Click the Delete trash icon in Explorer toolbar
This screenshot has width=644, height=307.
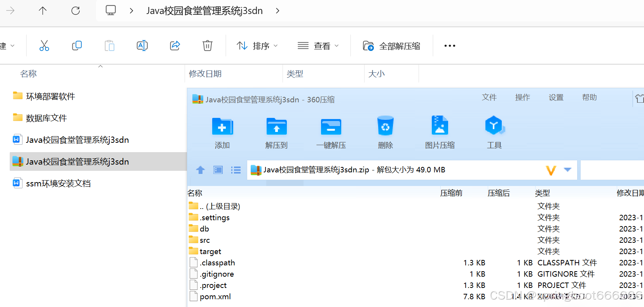coord(208,46)
